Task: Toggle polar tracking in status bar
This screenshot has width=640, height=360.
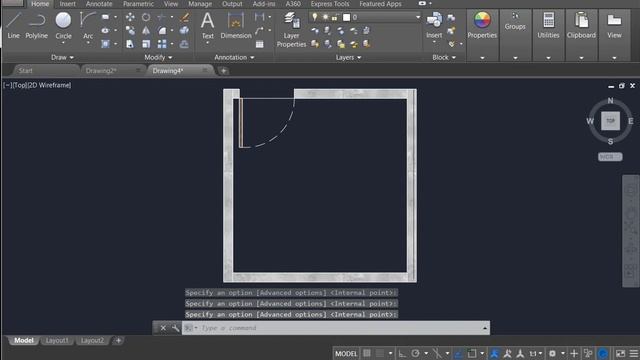Action: point(416,353)
